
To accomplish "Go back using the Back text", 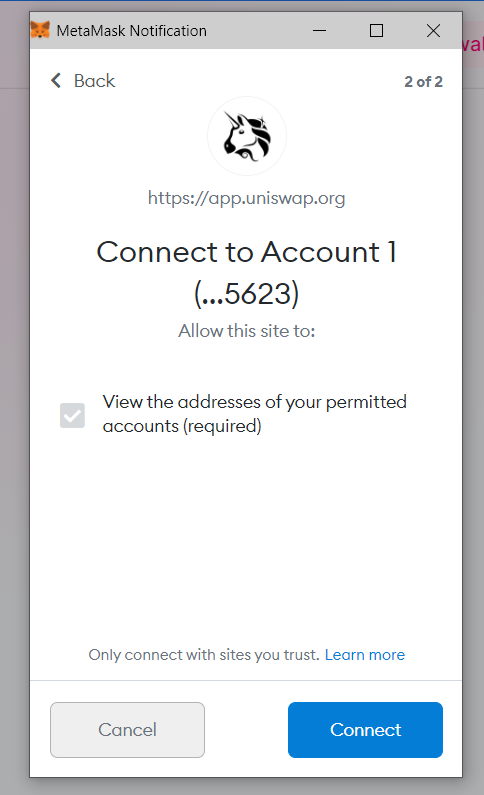I will pos(94,81).
